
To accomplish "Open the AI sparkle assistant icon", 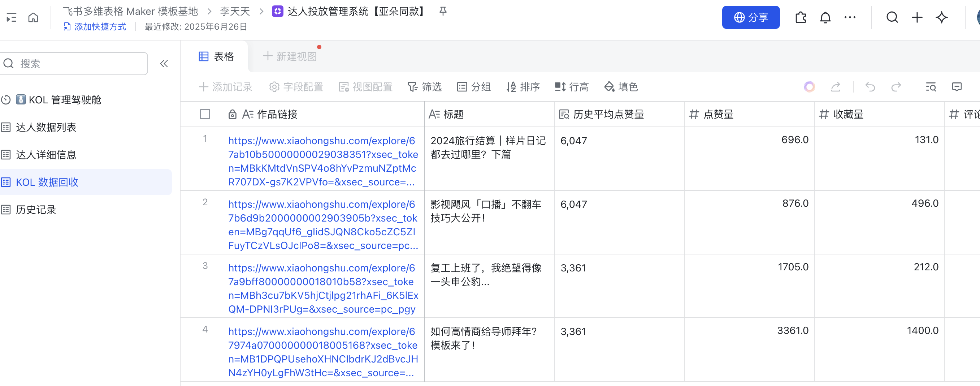I will [941, 17].
